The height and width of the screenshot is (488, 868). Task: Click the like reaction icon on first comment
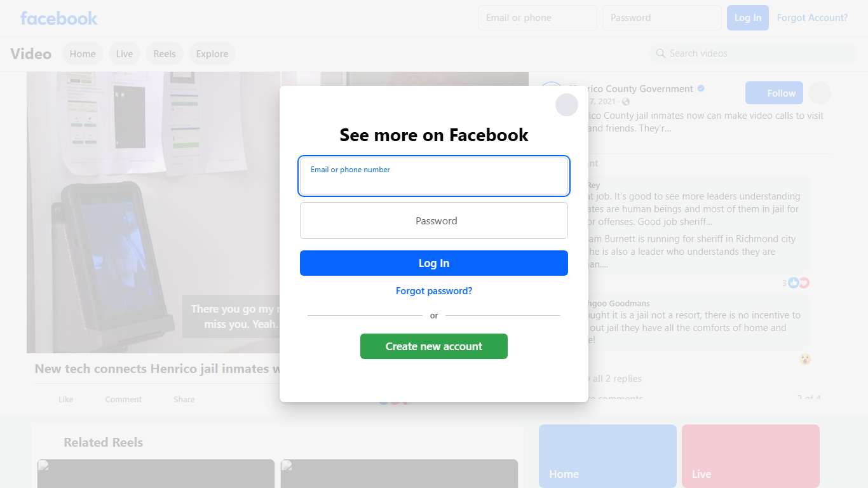[793, 283]
